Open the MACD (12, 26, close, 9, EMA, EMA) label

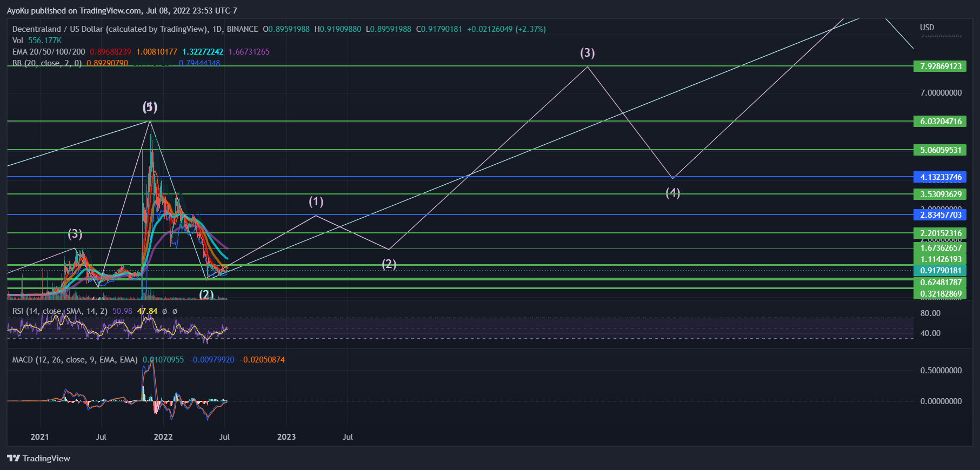click(x=75, y=360)
